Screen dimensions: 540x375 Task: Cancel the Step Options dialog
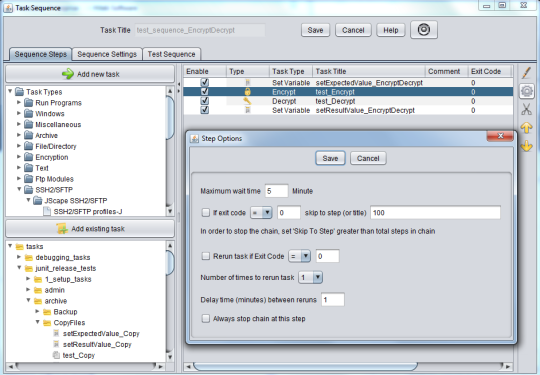click(368, 158)
